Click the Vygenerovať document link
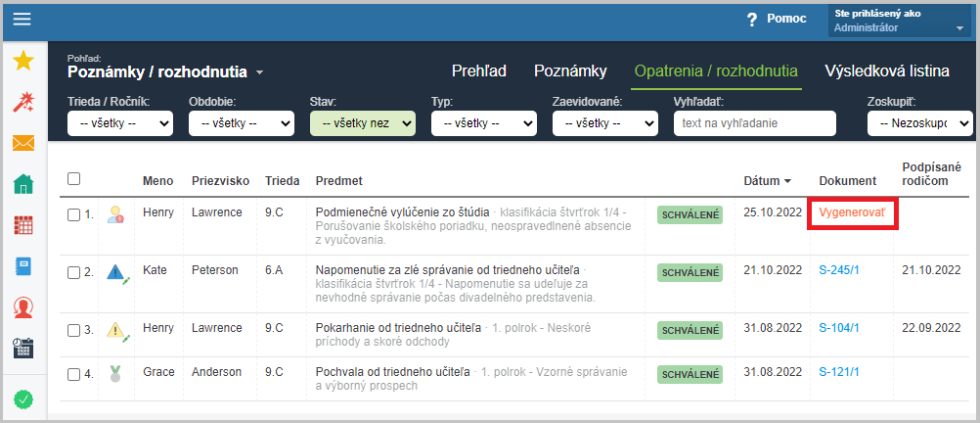This screenshot has width=980, height=423. tap(853, 212)
